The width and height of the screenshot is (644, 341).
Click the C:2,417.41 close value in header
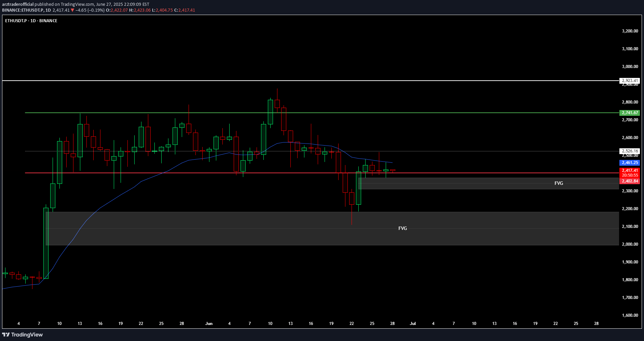184,10
